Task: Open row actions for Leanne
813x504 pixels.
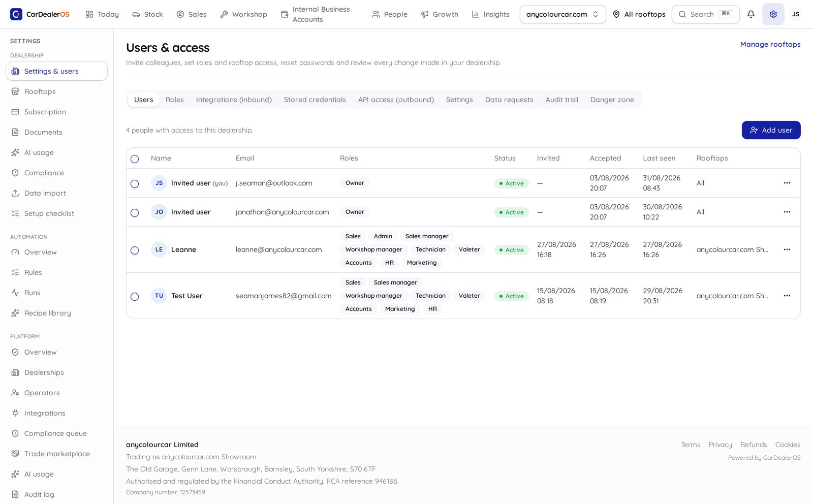Action: click(787, 249)
